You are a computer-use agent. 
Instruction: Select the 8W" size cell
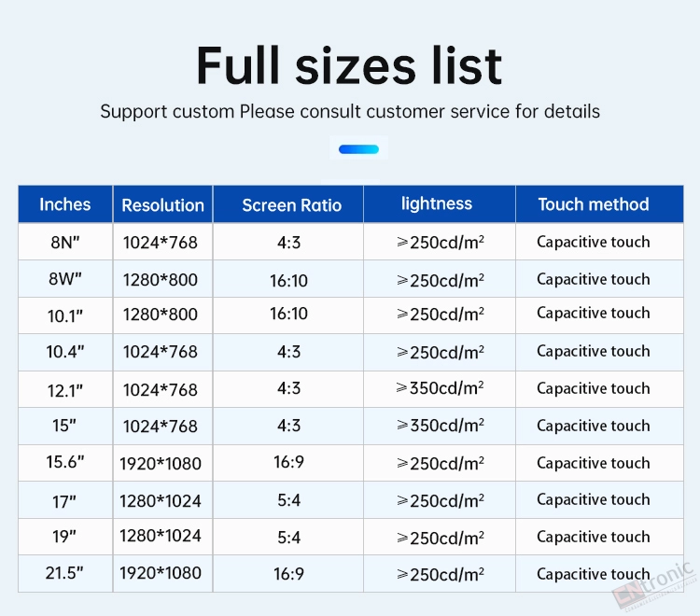click(x=65, y=278)
